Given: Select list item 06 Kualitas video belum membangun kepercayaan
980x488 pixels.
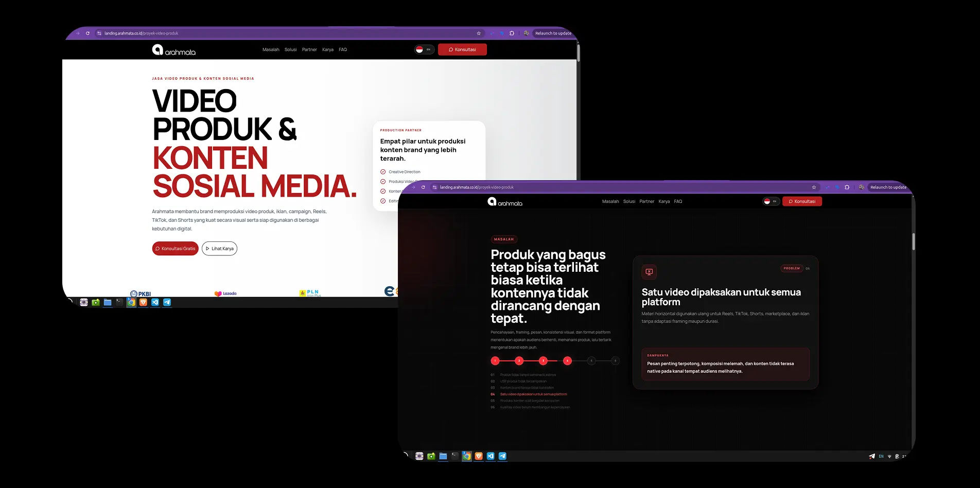Looking at the screenshot, I should pos(530,407).
